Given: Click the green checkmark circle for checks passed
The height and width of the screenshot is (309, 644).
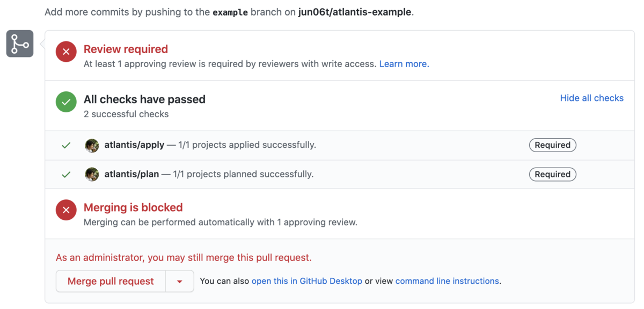Looking at the screenshot, I should pos(66,102).
